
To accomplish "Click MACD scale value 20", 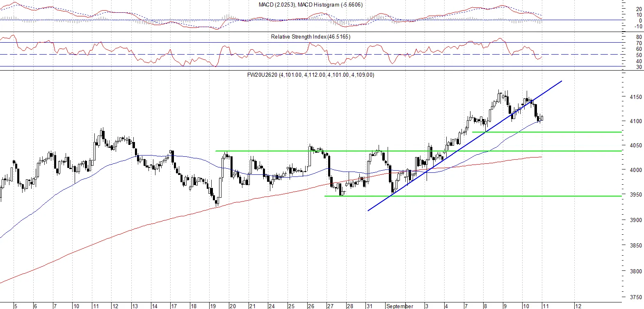I will click(x=639, y=9).
